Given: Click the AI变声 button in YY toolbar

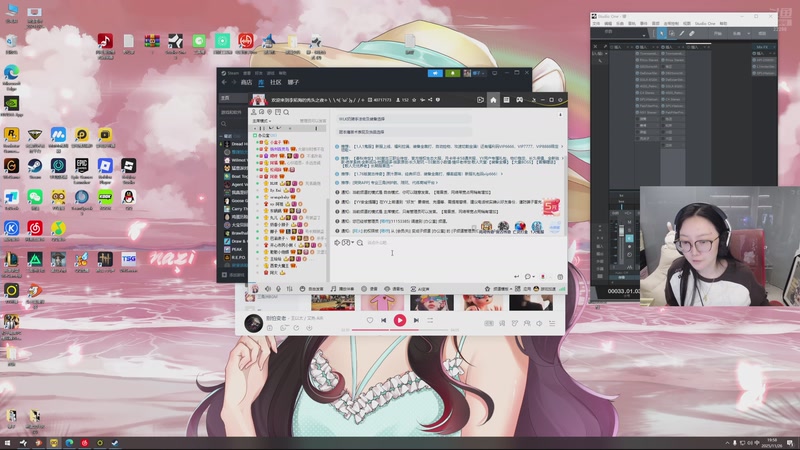Looking at the screenshot, I should click(420, 289).
